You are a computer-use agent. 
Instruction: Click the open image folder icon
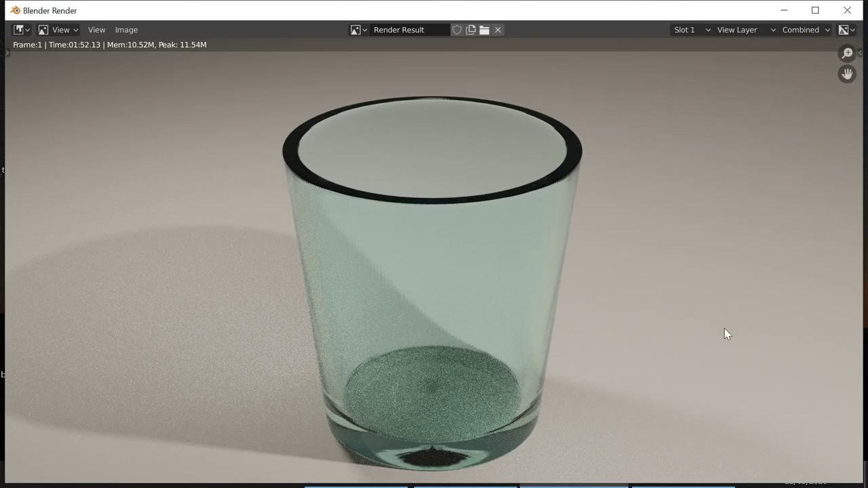coord(484,30)
